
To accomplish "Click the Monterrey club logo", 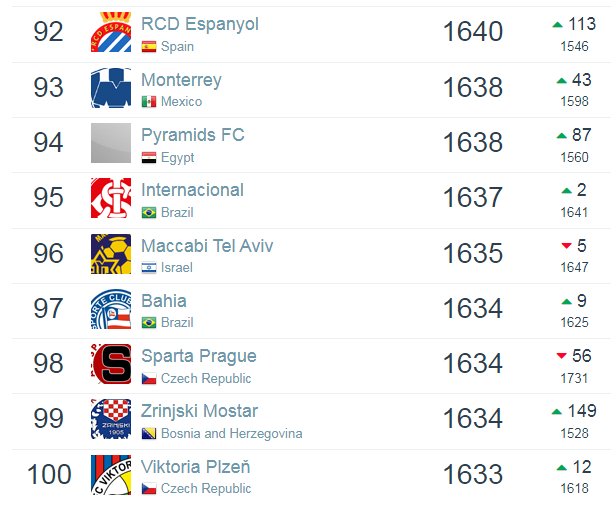I will 110,88.
